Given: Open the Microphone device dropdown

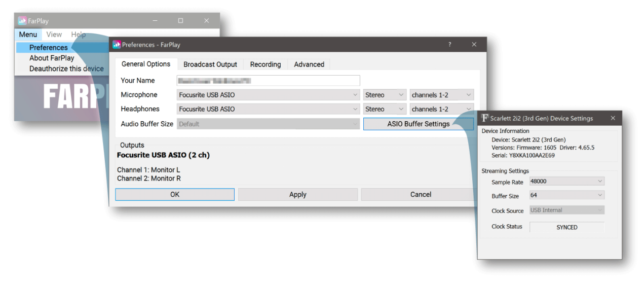Looking at the screenshot, I should (x=269, y=95).
